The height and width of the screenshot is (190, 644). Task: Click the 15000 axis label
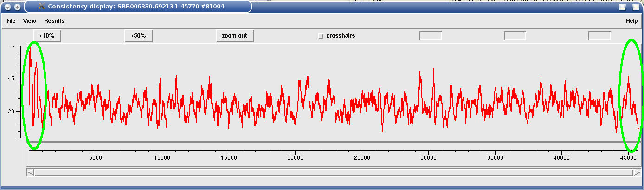(x=228, y=158)
